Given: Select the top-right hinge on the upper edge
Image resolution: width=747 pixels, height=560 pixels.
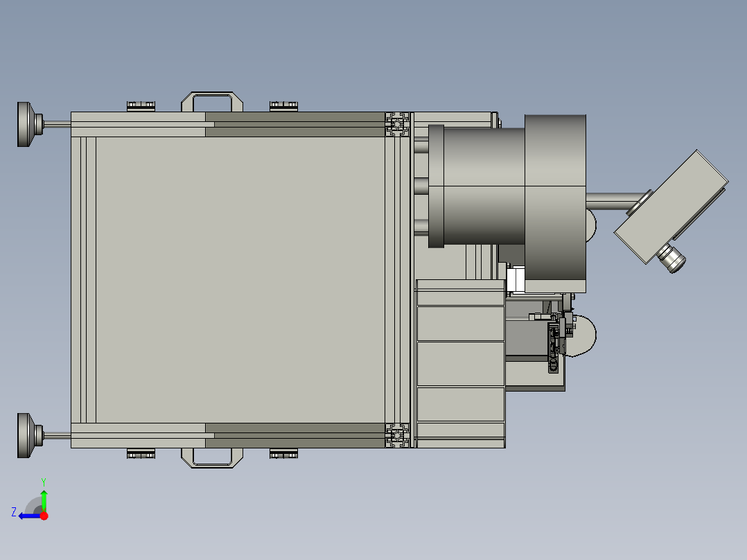Looking at the screenshot, I should [283, 106].
